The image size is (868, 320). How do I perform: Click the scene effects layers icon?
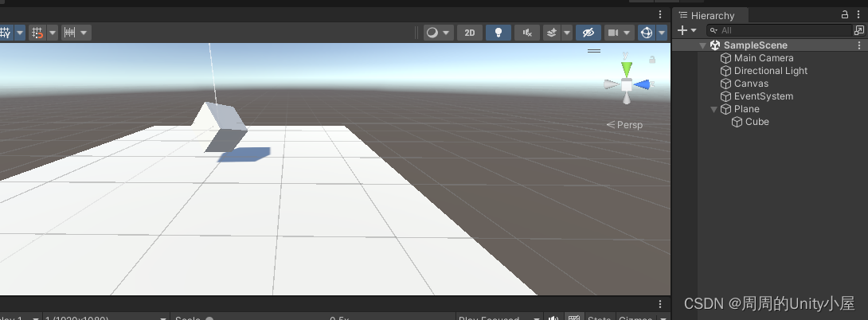point(552,33)
